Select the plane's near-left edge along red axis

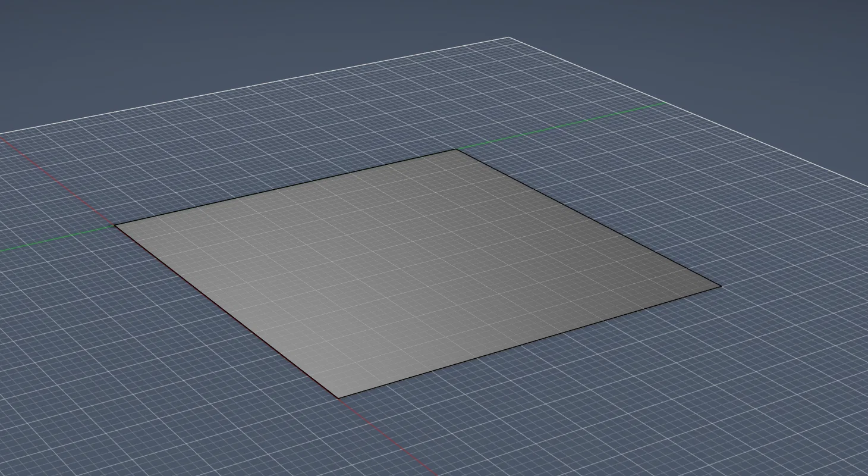point(227,311)
